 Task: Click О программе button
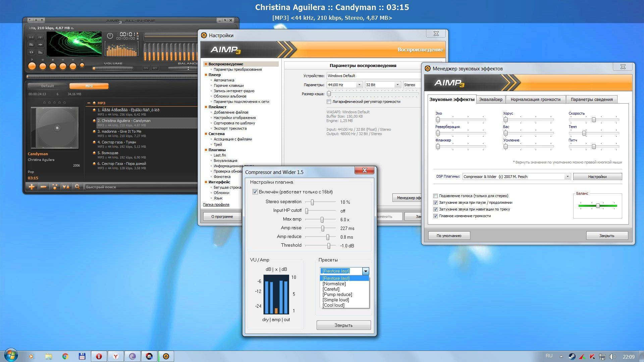(x=222, y=217)
